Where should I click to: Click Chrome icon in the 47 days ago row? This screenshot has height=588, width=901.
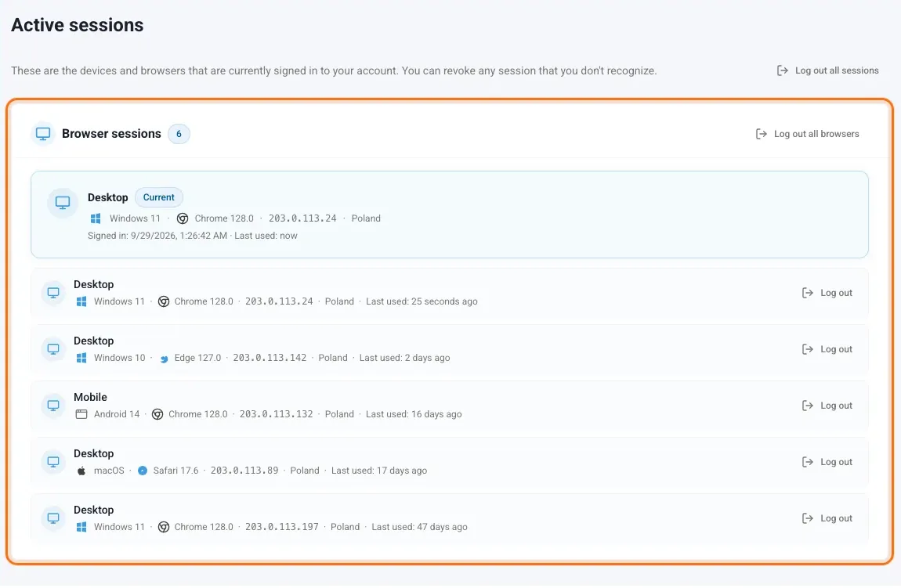coord(164,527)
